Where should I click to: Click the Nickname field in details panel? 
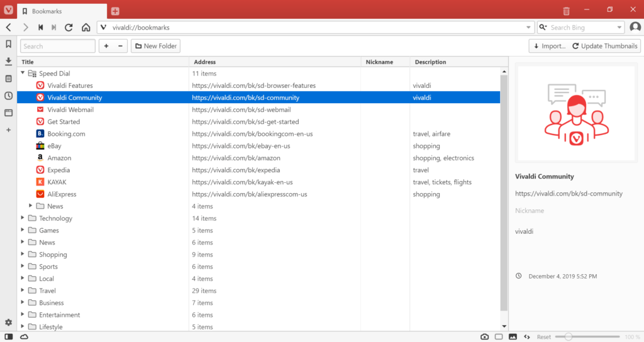pyautogui.click(x=576, y=211)
